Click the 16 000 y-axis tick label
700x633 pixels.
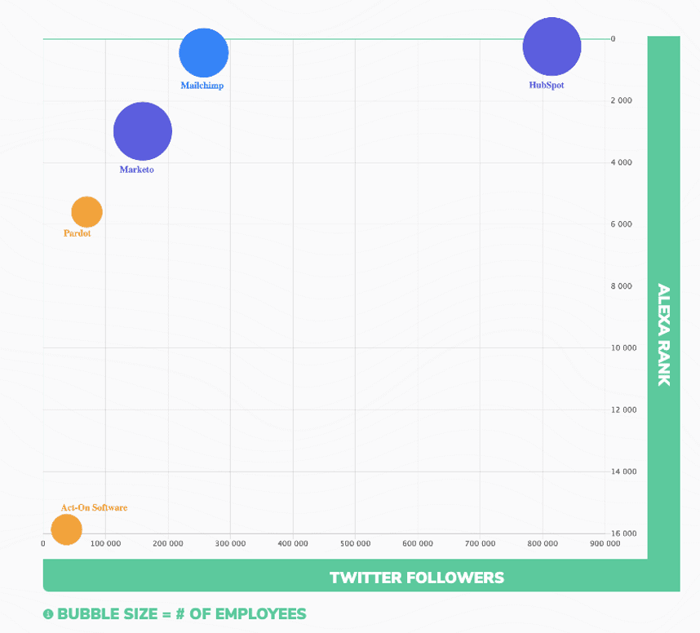pos(620,533)
